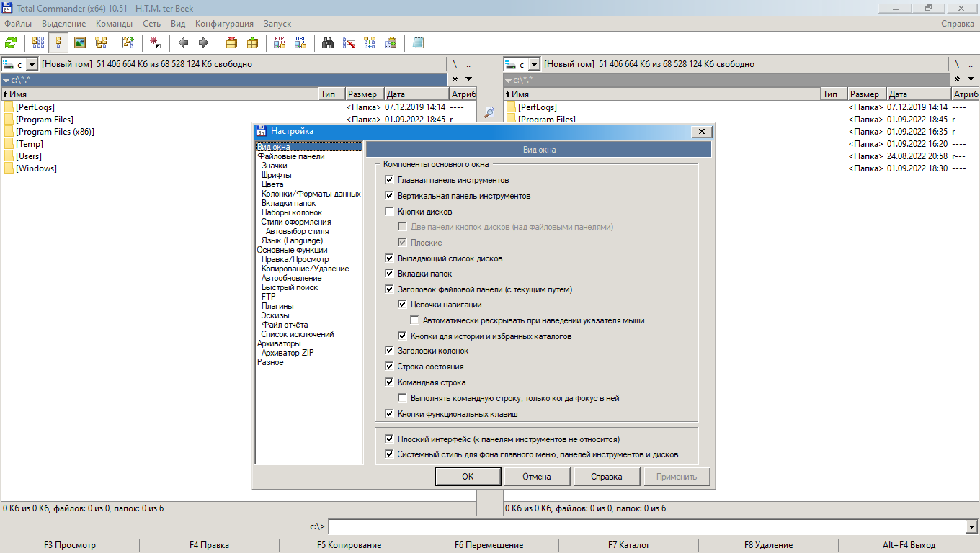Open left panel drive dropdown list
The height and width of the screenshot is (553, 980).
tap(32, 64)
